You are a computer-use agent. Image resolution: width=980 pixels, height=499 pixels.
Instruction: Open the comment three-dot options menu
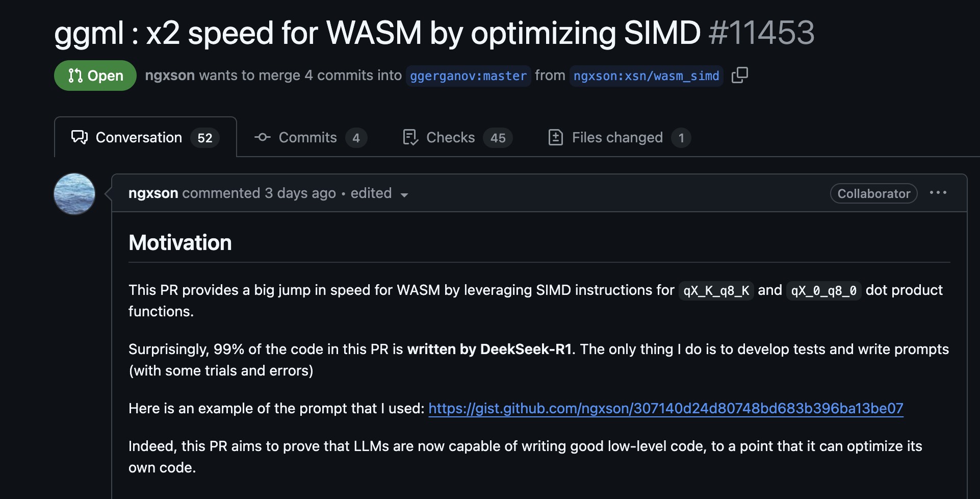coord(938,193)
